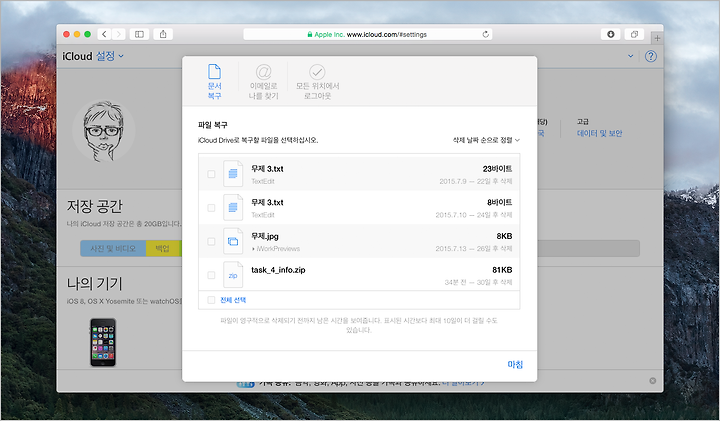Reload the iCloud page
This screenshot has width=720, height=421.
[x=485, y=34]
